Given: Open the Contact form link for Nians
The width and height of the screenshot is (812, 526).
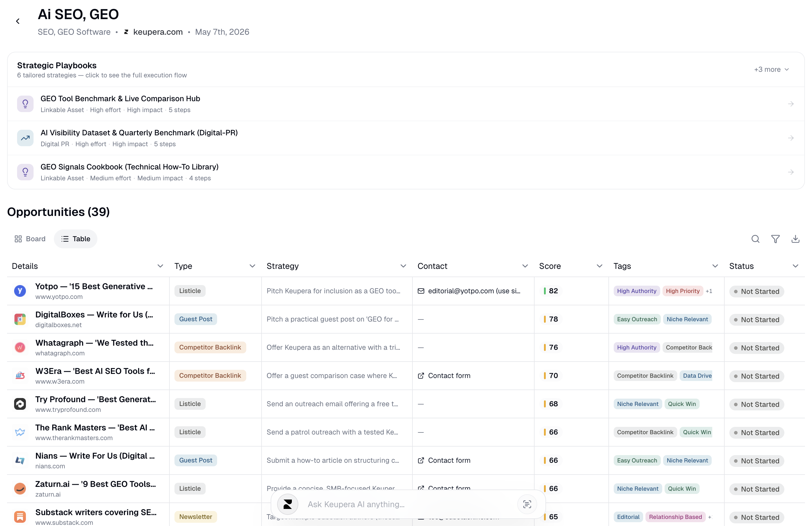Looking at the screenshot, I should [x=449, y=460].
